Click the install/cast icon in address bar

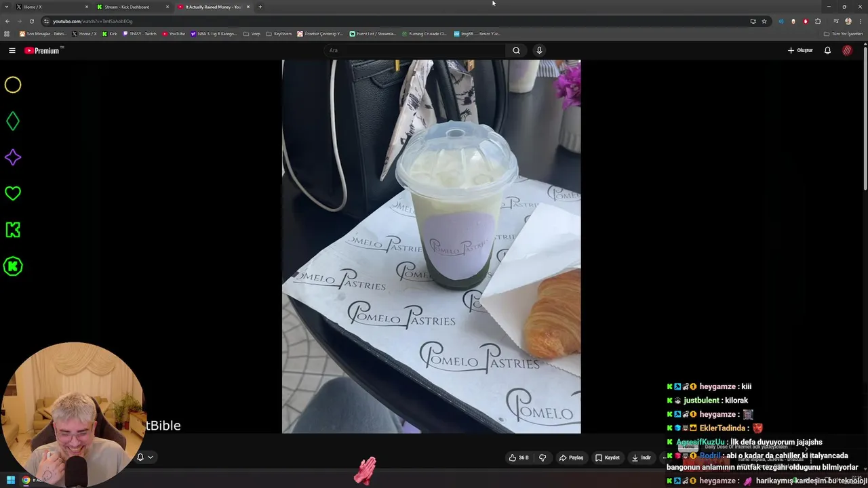click(753, 21)
